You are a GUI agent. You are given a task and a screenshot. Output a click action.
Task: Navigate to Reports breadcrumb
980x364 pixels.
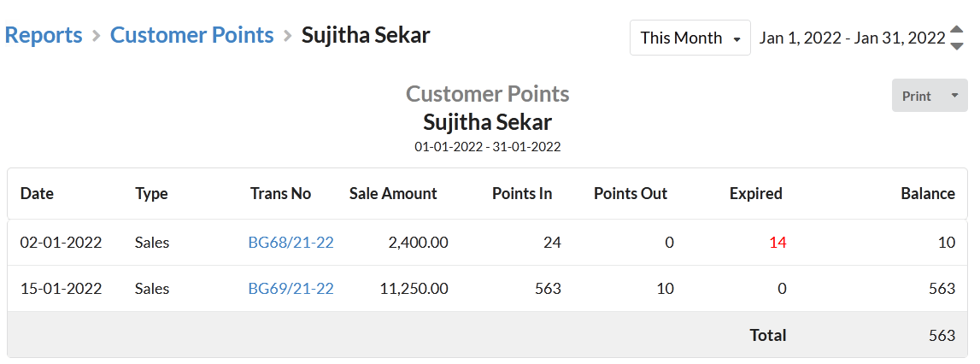pyautogui.click(x=44, y=35)
